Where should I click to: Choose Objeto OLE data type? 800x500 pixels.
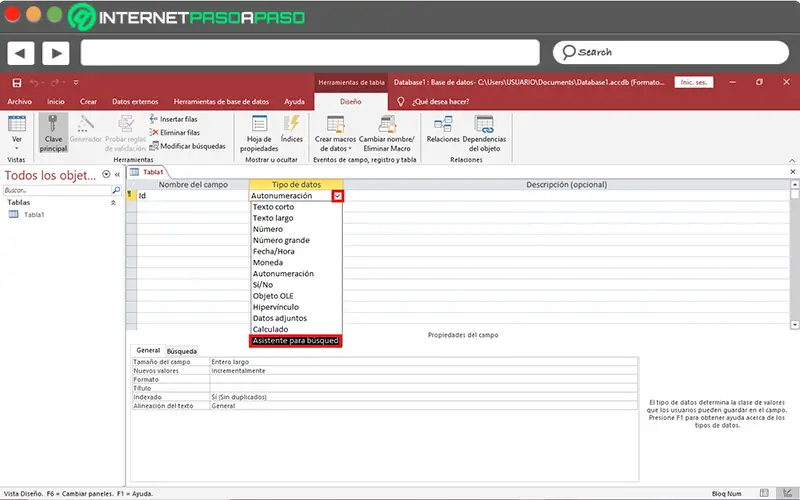pos(273,296)
